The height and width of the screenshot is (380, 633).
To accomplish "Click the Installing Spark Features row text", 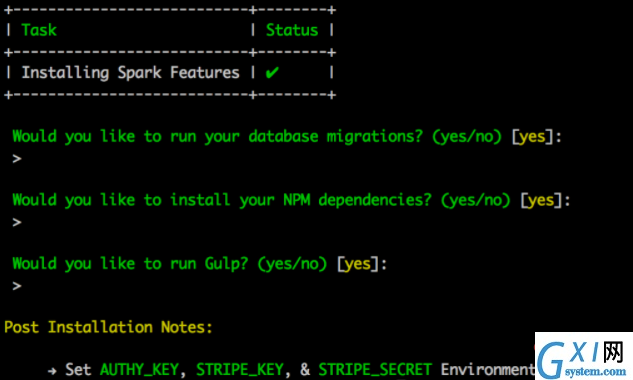I will (x=130, y=73).
